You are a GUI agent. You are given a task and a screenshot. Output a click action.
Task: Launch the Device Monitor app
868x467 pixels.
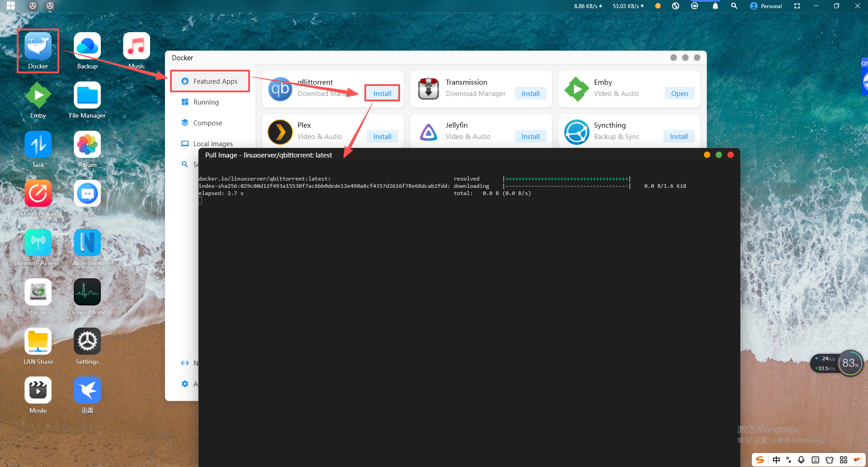pyautogui.click(x=87, y=292)
